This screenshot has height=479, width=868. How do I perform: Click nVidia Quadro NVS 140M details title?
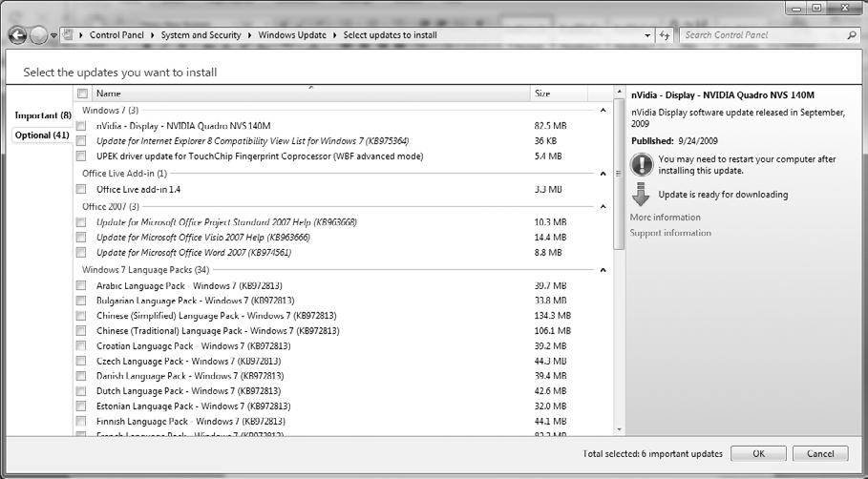723,95
